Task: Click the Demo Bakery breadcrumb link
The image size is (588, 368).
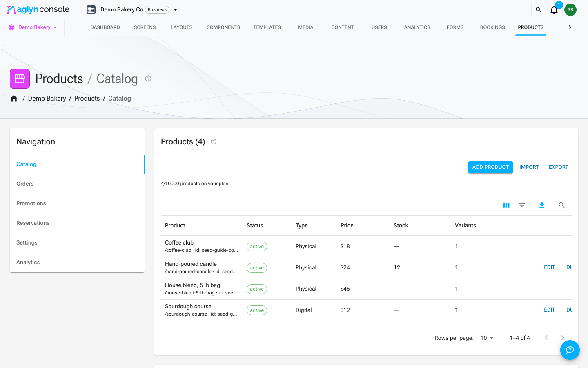Action: click(47, 99)
